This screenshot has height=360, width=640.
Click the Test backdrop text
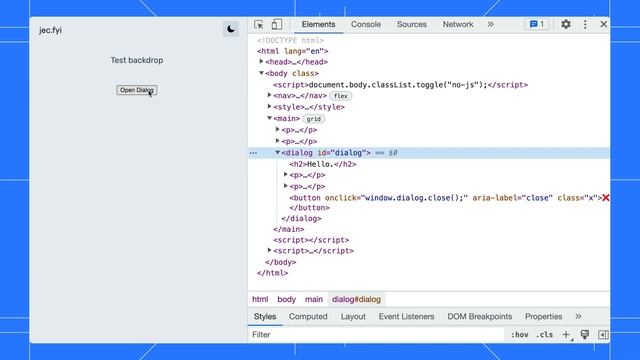137,60
